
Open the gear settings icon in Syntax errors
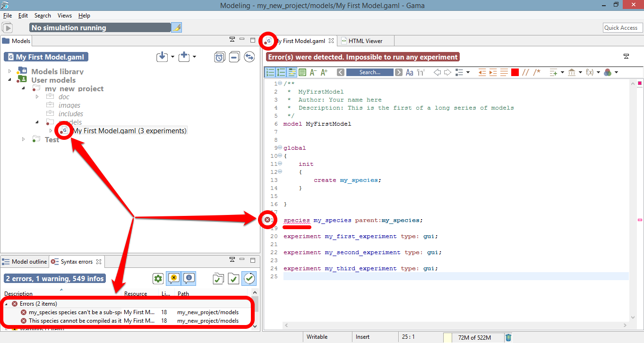(158, 279)
